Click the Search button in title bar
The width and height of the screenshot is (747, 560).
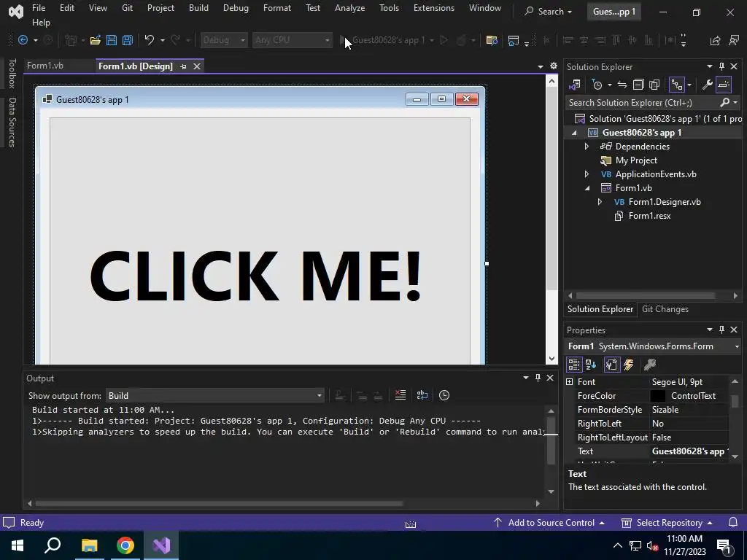tap(548, 12)
